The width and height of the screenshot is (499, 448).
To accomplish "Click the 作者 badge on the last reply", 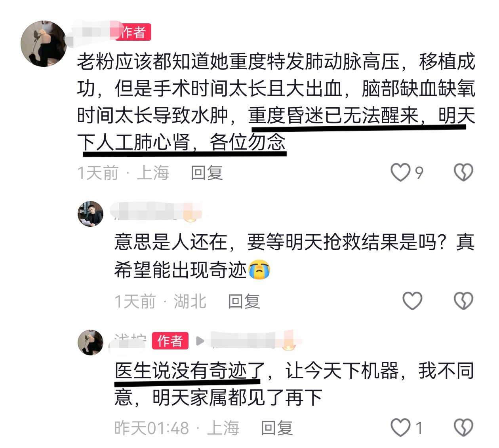I will pos(170,341).
